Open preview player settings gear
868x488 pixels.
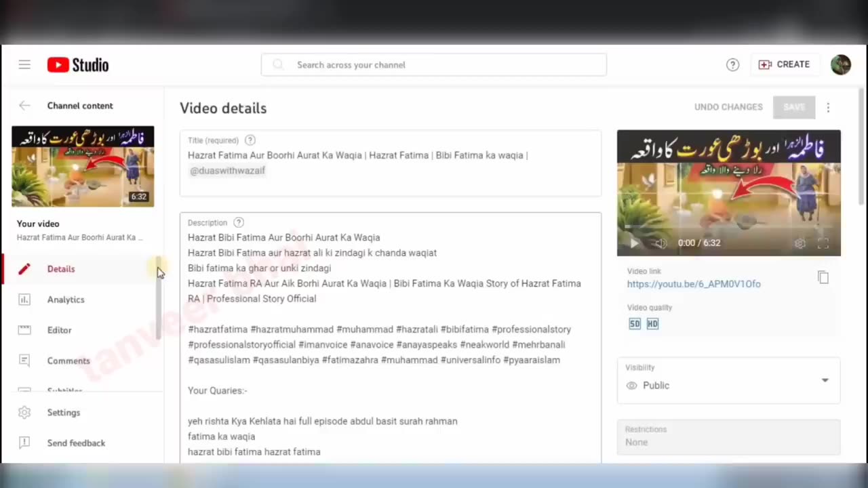(x=800, y=243)
